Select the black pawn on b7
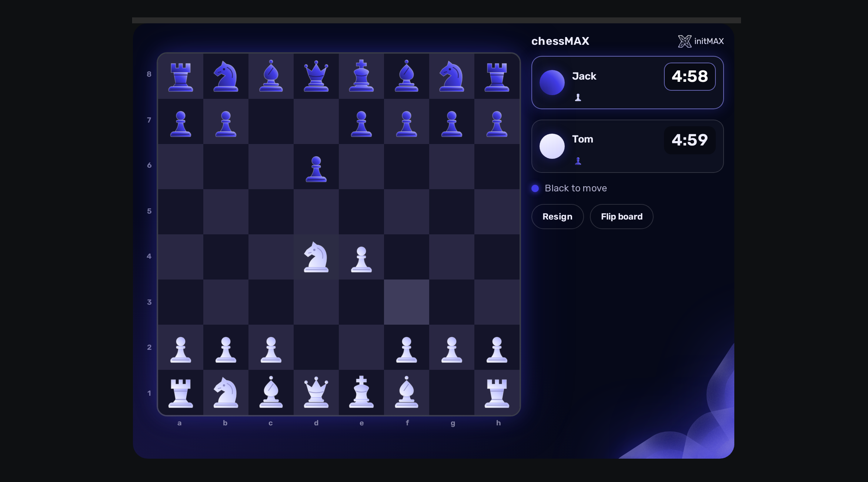This screenshot has width=868, height=482. point(226,124)
